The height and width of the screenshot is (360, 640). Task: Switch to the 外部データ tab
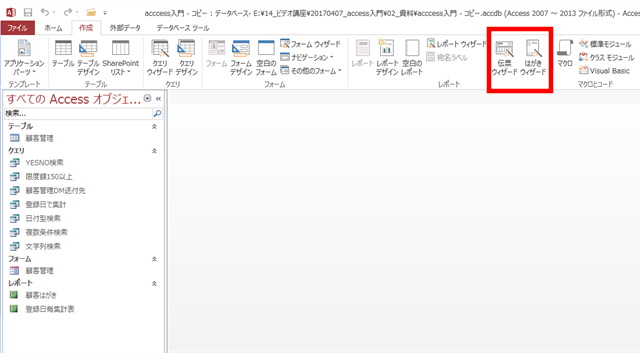click(125, 28)
